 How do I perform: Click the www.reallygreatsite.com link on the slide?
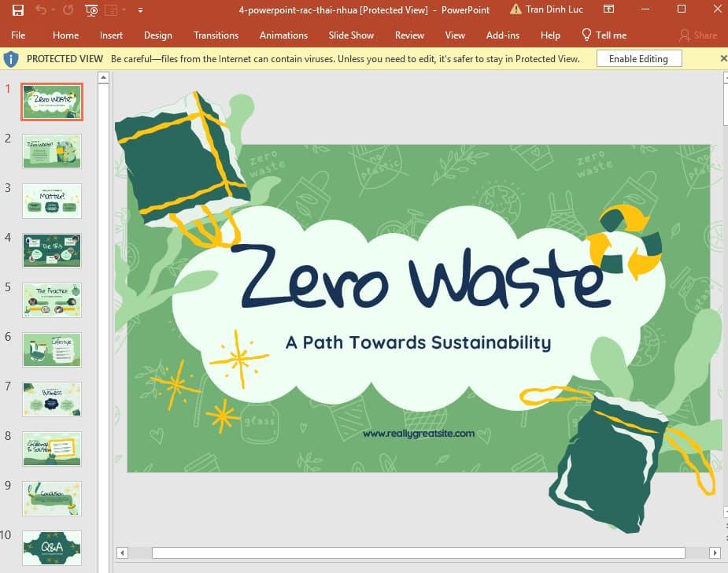[419, 433]
